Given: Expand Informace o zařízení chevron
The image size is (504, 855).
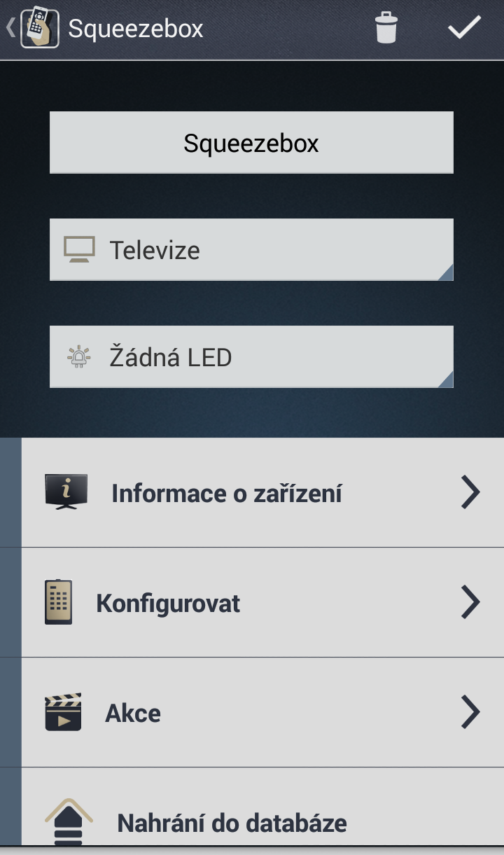Looking at the screenshot, I should (x=470, y=492).
